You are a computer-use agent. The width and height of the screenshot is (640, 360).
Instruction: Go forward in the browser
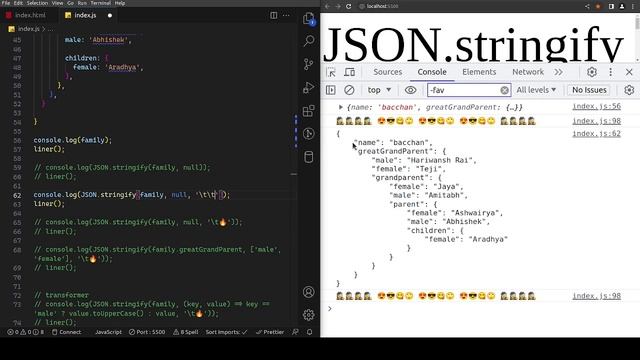[x=338, y=6]
